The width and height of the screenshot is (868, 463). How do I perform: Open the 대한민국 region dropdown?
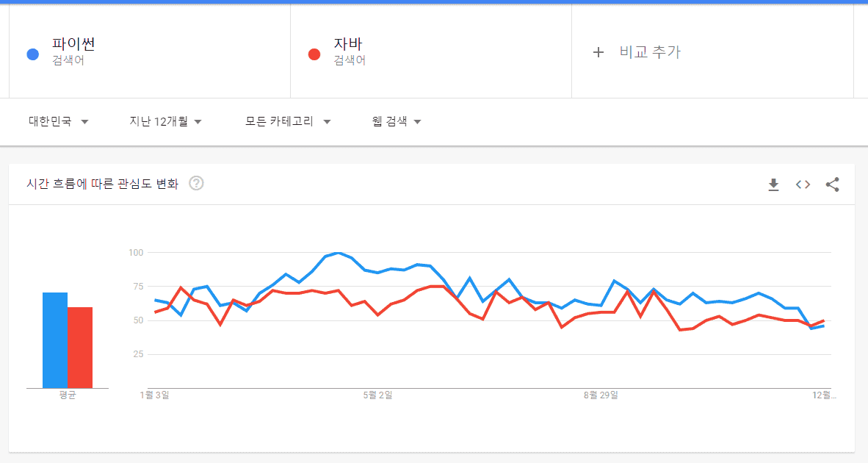tap(59, 122)
